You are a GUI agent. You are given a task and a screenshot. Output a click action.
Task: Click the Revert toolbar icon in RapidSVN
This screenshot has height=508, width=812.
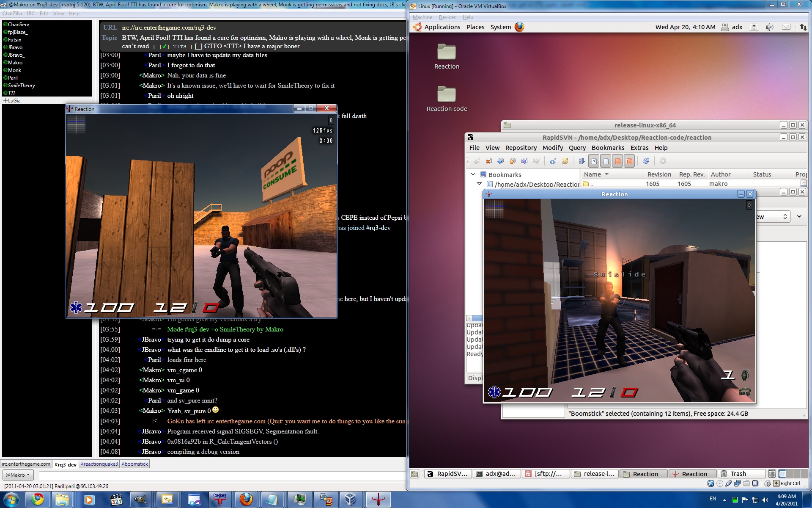(524, 161)
